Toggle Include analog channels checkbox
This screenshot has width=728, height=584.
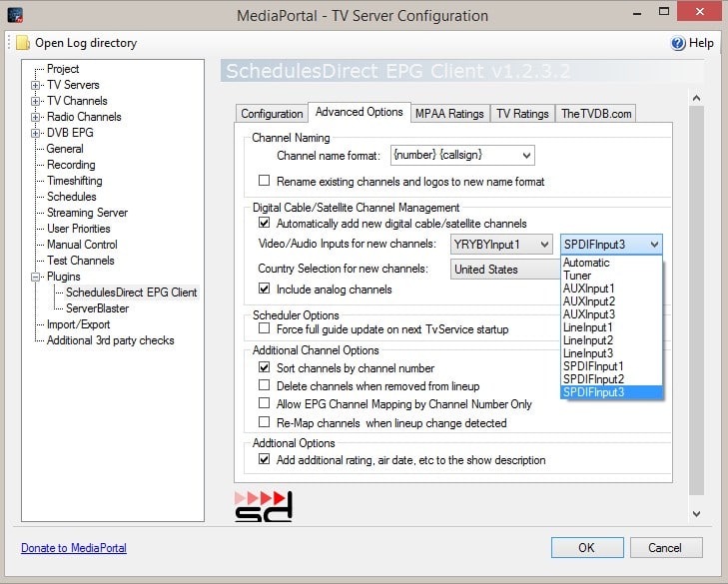click(x=265, y=290)
